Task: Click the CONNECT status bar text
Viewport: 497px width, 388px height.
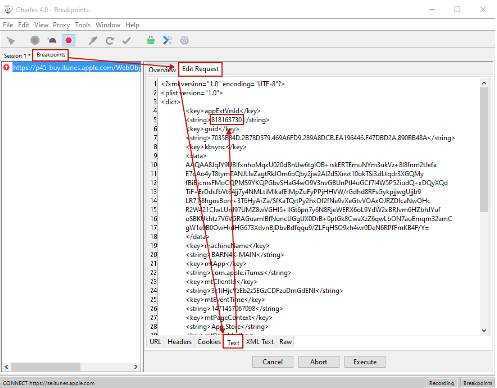Action: tap(49, 383)
